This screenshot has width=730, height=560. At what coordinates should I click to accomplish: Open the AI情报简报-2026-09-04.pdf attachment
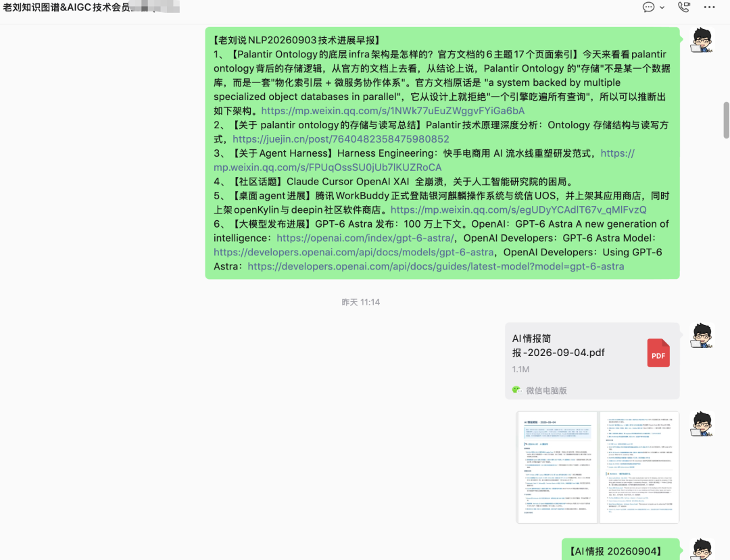(x=592, y=361)
